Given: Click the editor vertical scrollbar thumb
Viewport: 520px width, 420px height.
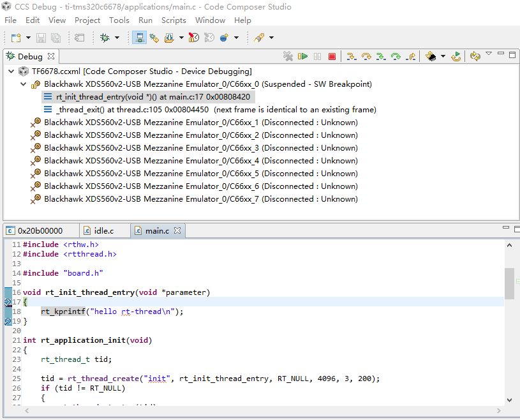Looking at the screenshot, I should tap(509, 283).
